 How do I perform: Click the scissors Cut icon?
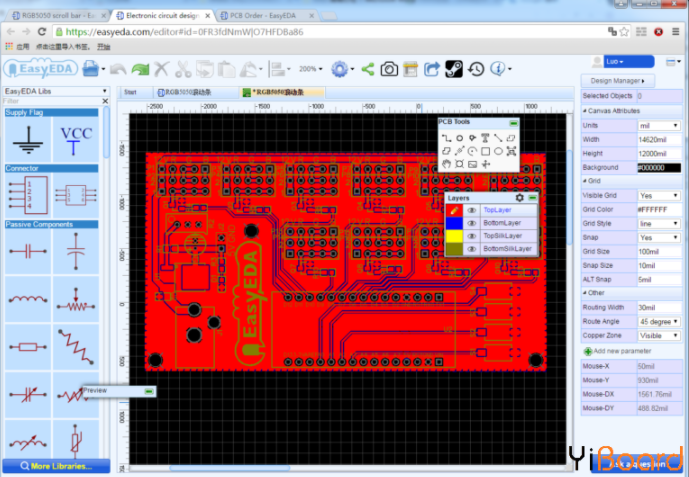tap(183, 69)
